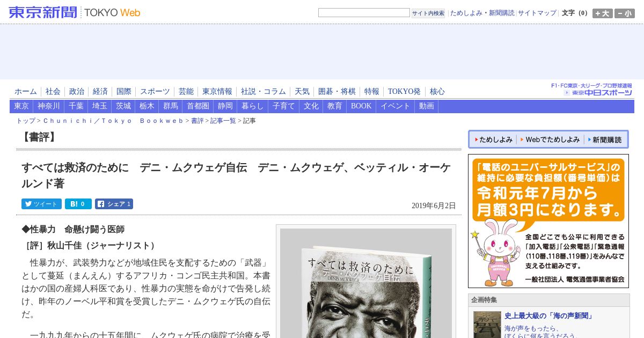The height and width of the screenshot is (338, 644).
Task: Open the 国際 section
Action: coord(124,92)
